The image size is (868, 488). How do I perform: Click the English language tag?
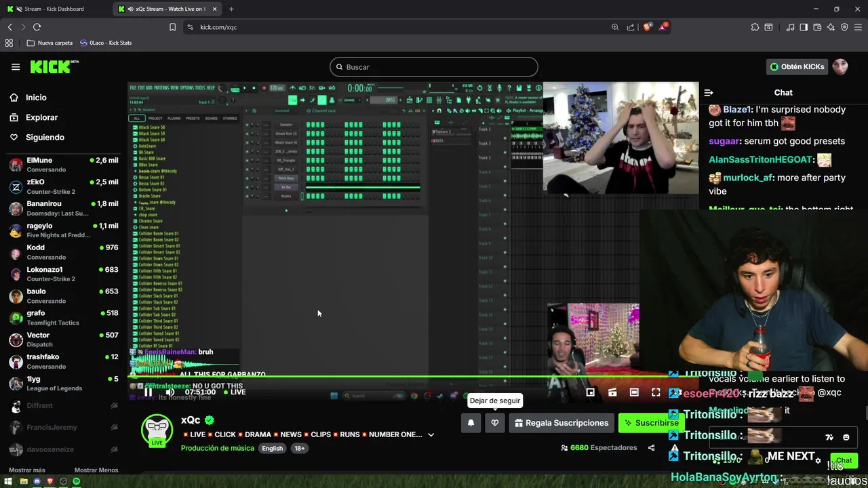click(272, 448)
